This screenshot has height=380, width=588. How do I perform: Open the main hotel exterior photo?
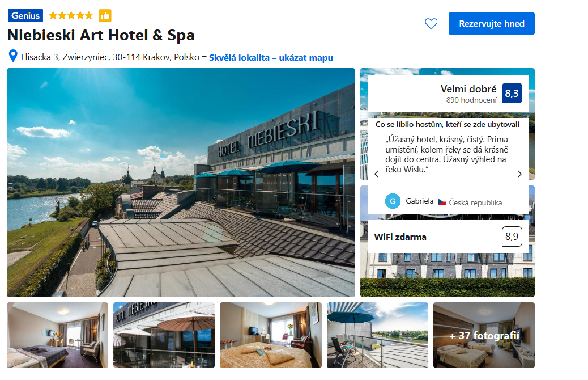(181, 183)
